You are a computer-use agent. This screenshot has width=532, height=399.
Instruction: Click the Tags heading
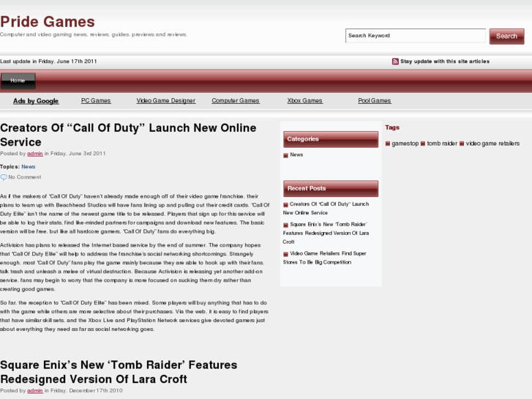coord(392,127)
